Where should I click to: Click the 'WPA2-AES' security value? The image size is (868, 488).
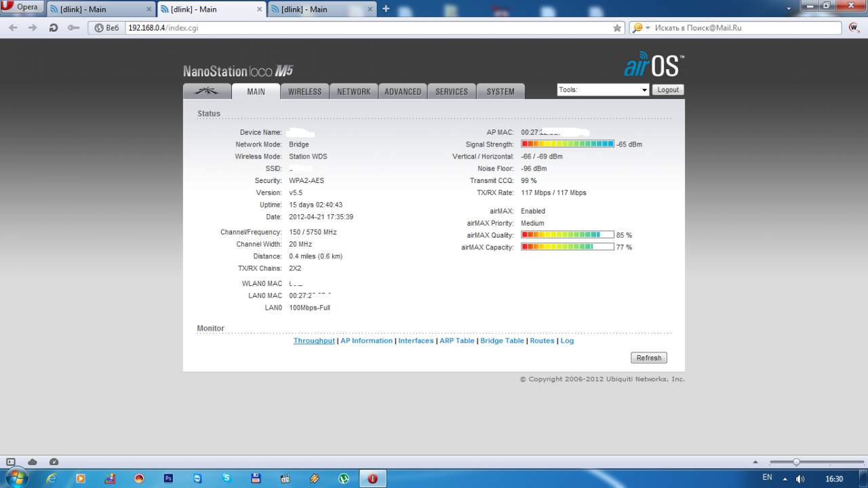click(307, 181)
